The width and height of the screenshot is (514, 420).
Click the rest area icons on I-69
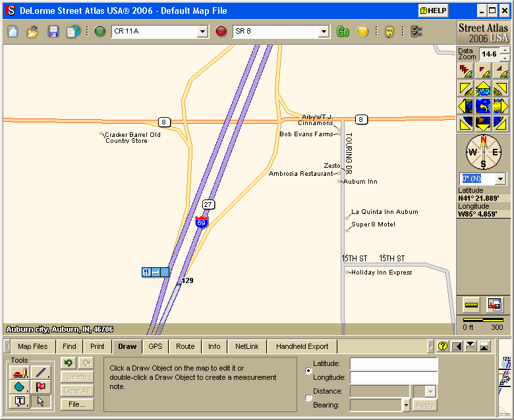pyautogui.click(x=156, y=272)
